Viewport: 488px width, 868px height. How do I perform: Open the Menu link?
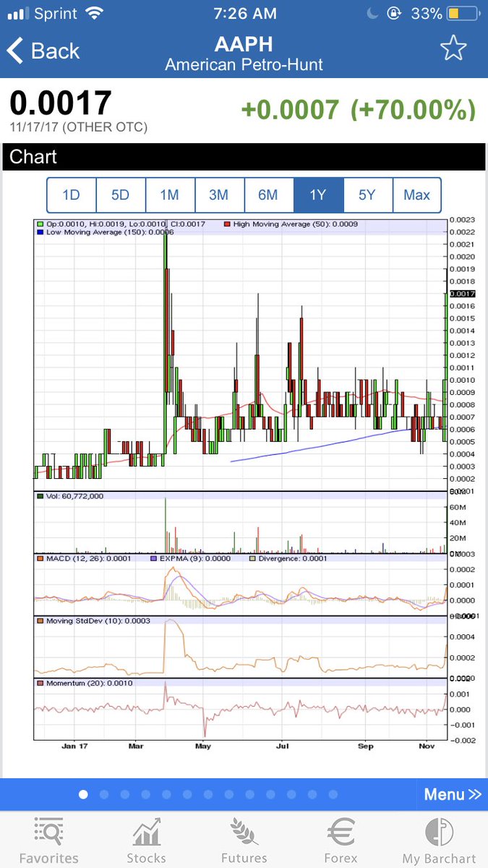point(453,794)
